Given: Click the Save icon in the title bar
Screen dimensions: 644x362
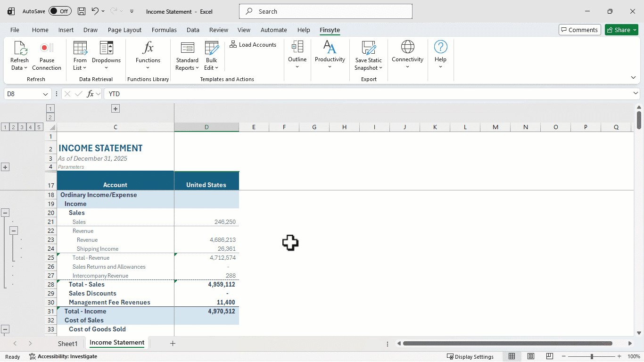Looking at the screenshot, I should [x=82, y=11].
